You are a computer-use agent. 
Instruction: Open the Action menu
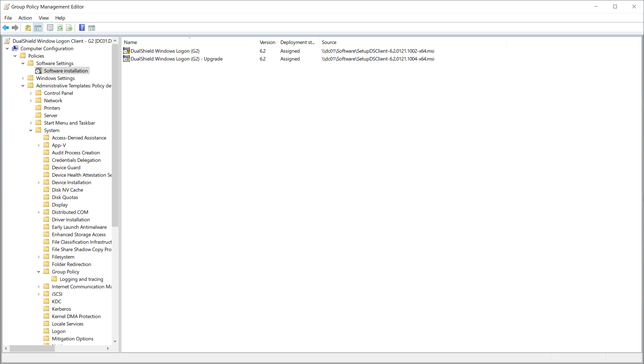pos(25,18)
